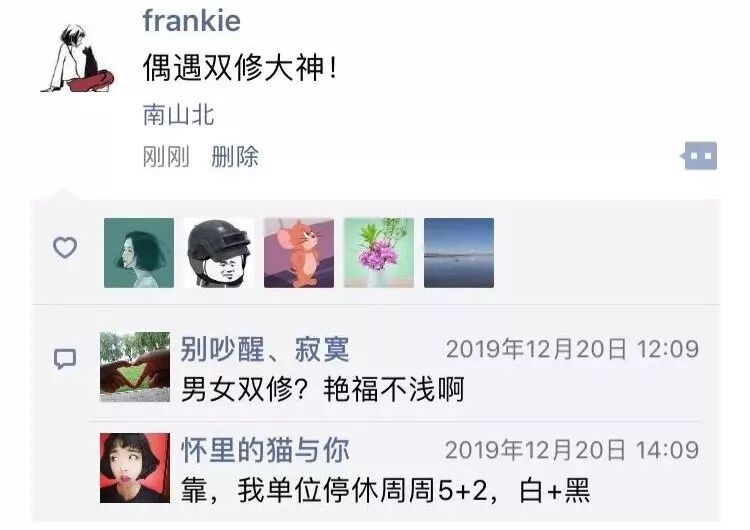Open the Jerry mouse liker avatar
This screenshot has width=750, height=530.
tap(299, 253)
